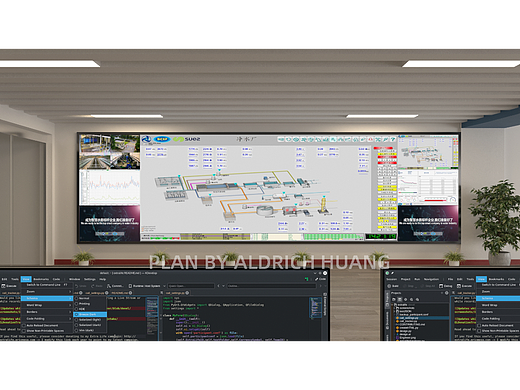Open the Edit menu on left monitor

[x=4, y=279]
